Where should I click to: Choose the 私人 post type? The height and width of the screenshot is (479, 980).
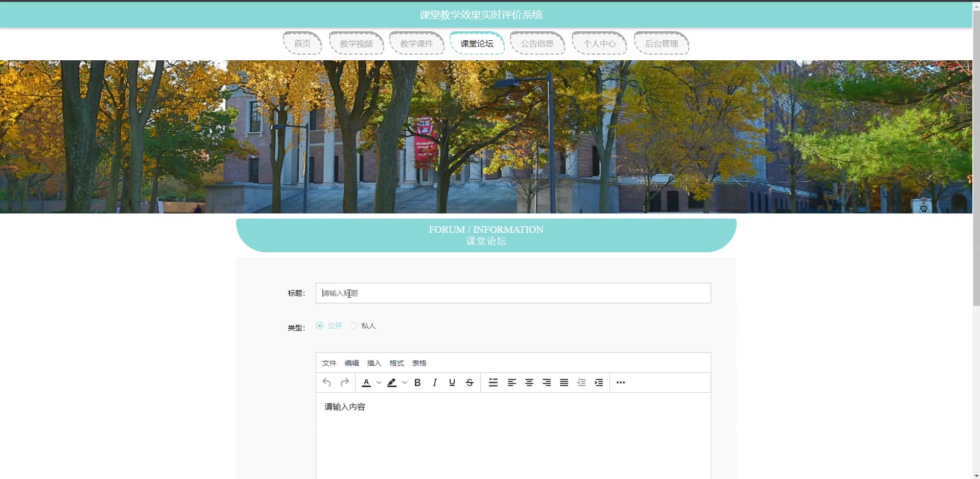354,326
